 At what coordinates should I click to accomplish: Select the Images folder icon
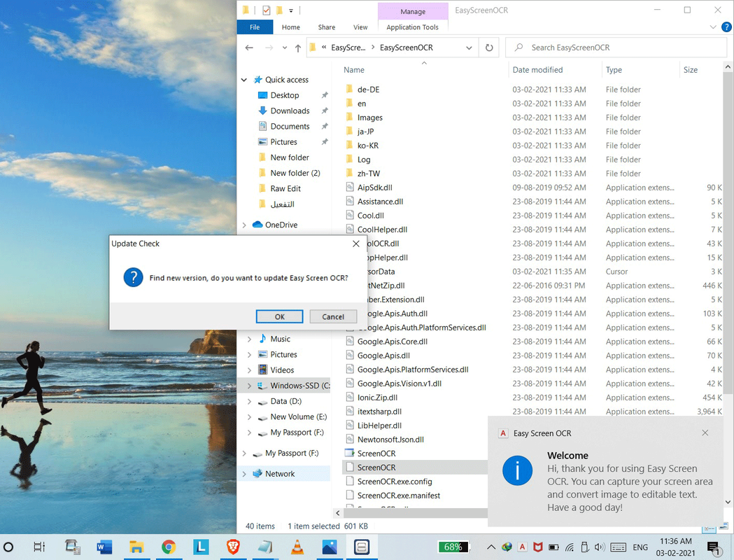coord(349,117)
